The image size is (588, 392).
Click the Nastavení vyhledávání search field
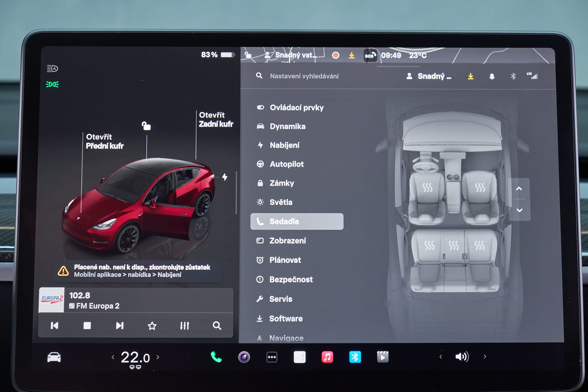[x=304, y=76]
